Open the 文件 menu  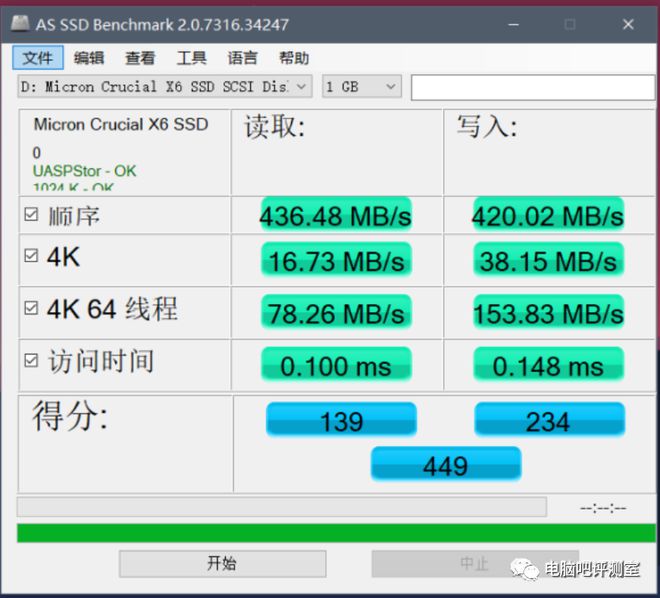[x=38, y=58]
